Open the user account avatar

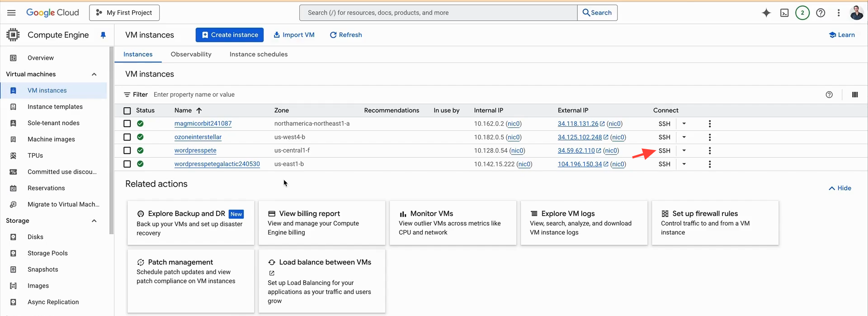pyautogui.click(x=856, y=13)
